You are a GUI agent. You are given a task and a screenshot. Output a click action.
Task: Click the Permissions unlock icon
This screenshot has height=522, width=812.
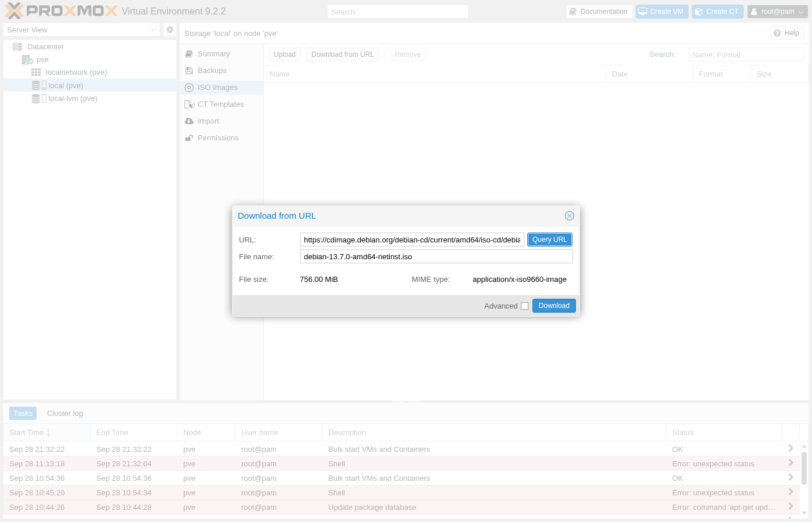click(x=189, y=138)
